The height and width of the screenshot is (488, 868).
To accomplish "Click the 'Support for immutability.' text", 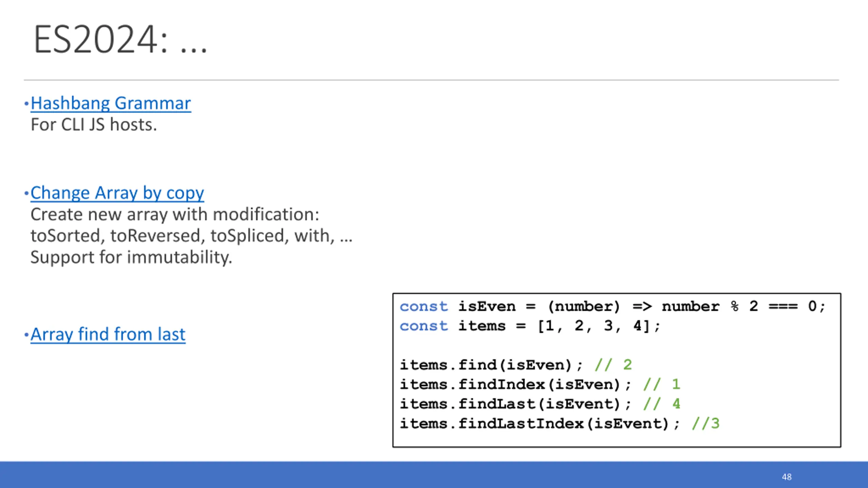I will click(x=132, y=257).
